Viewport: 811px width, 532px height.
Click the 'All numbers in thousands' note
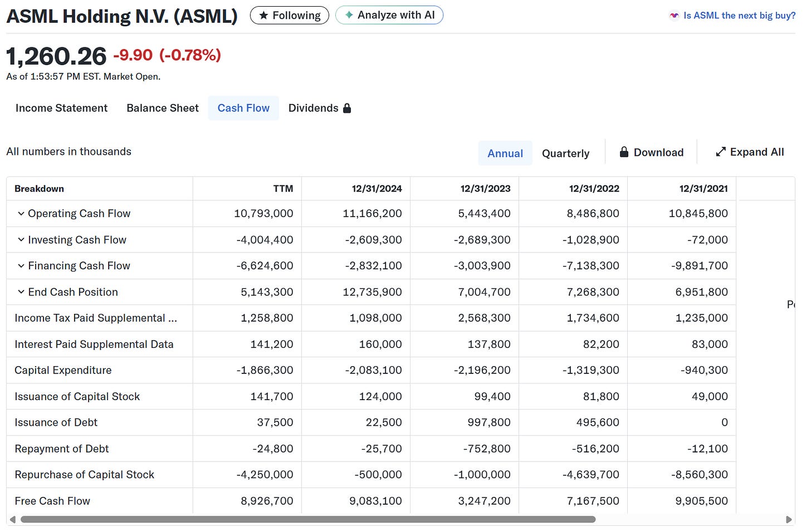(69, 151)
